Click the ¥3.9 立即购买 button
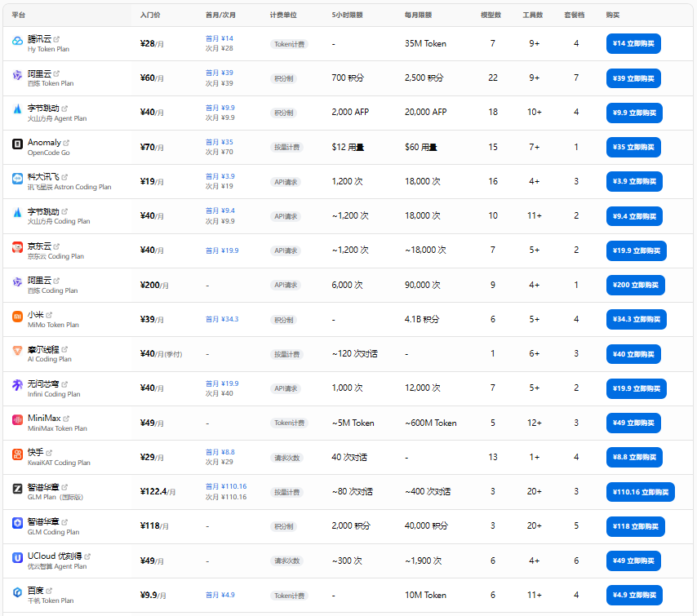The width and height of the screenshot is (697, 616). point(634,181)
